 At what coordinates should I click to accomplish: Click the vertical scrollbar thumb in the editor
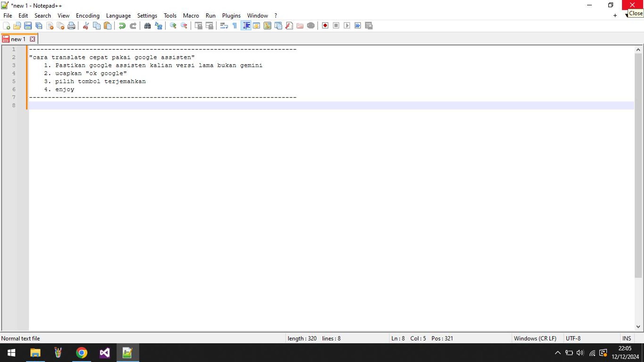(x=638, y=165)
